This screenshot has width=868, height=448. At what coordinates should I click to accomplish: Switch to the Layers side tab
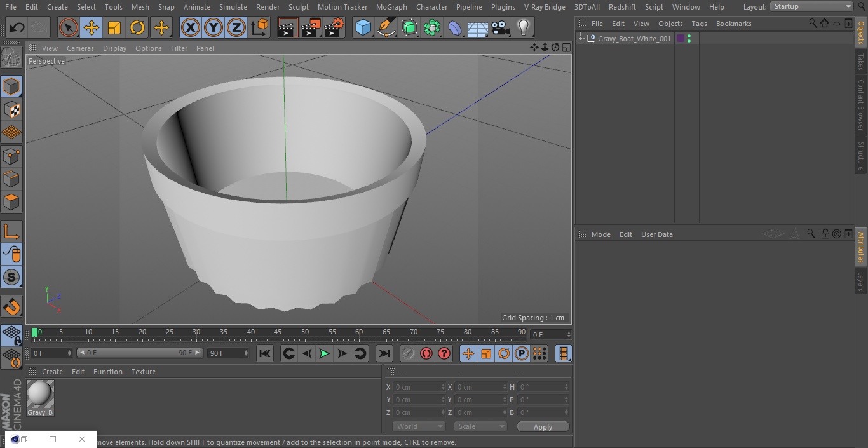pos(861,282)
